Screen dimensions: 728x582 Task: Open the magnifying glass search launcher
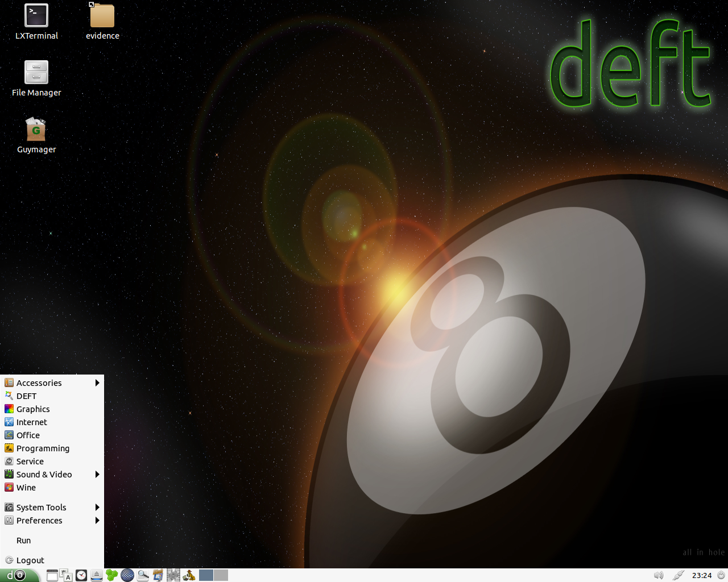pos(143,575)
